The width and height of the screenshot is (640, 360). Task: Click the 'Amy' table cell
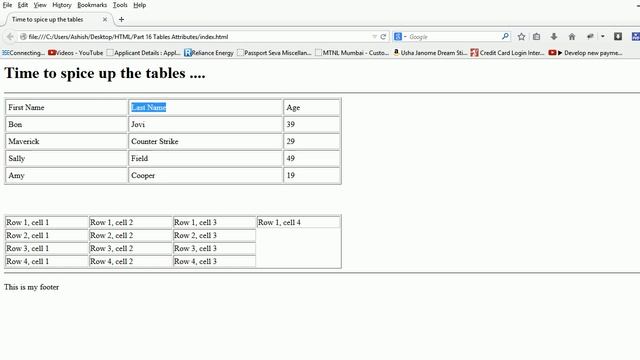click(x=67, y=176)
